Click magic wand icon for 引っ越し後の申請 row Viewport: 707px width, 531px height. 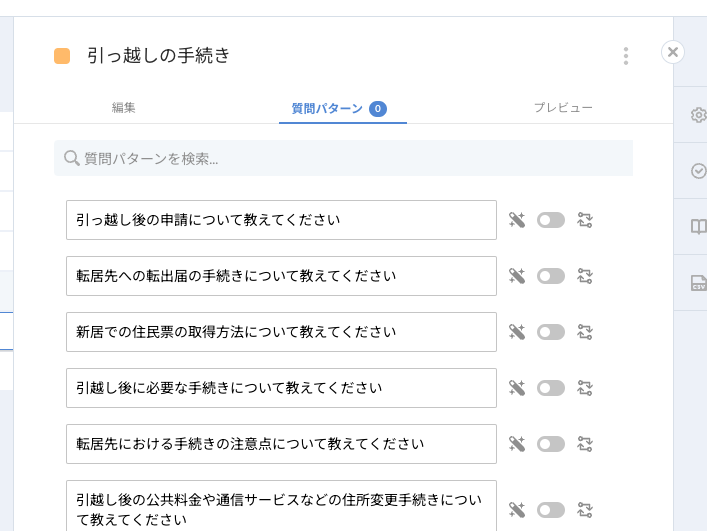(517, 220)
